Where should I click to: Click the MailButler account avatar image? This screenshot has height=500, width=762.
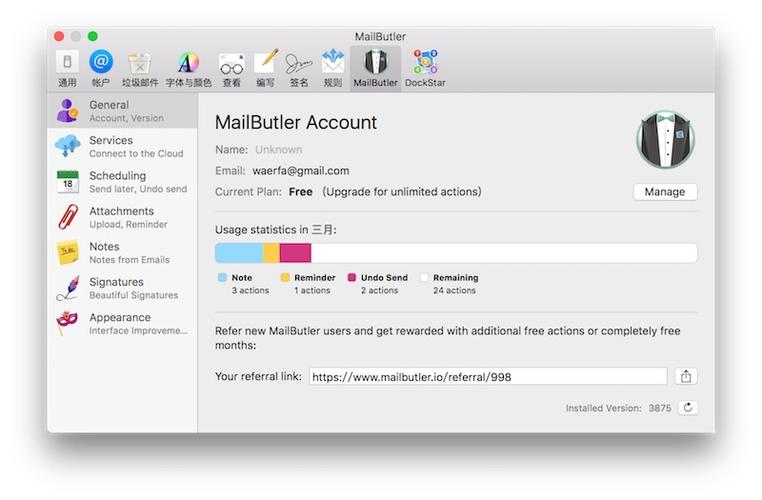pyautogui.click(x=665, y=139)
